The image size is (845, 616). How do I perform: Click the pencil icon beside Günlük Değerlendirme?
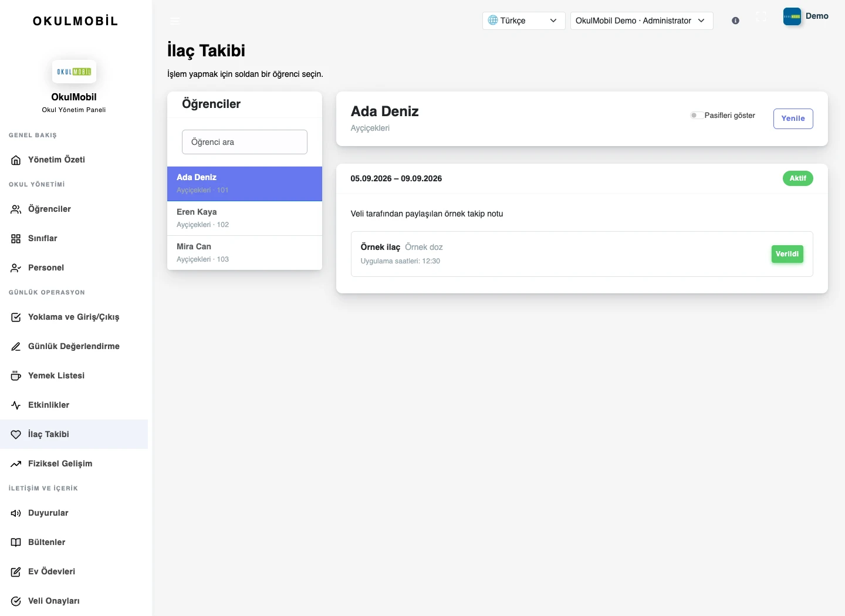[x=16, y=346]
